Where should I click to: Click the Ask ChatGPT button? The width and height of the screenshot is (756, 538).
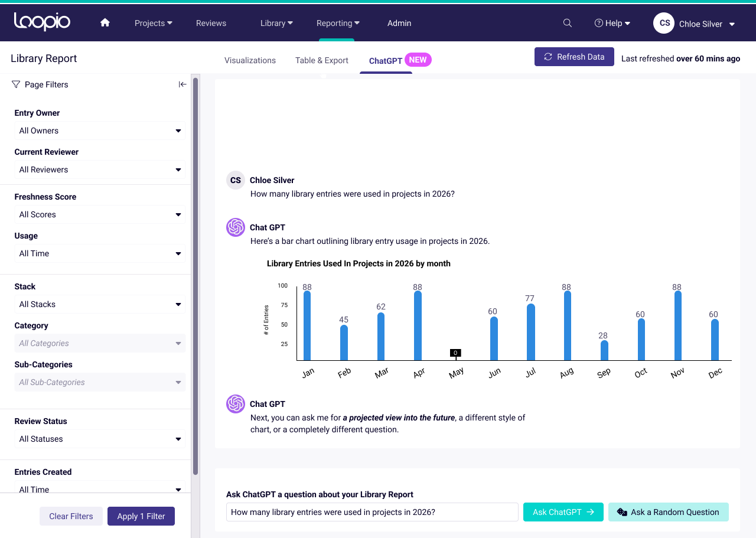(x=563, y=512)
